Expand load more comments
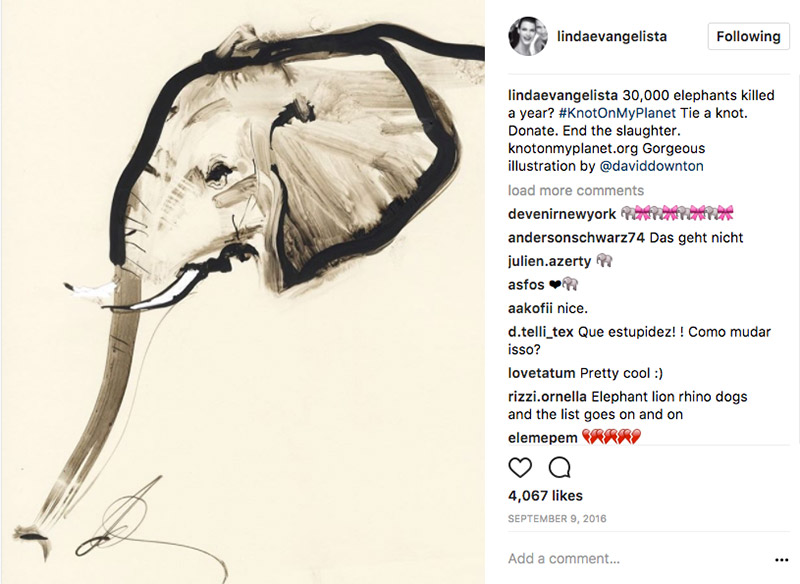The height and width of the screenshot is (584, 800). click(576, 190)
